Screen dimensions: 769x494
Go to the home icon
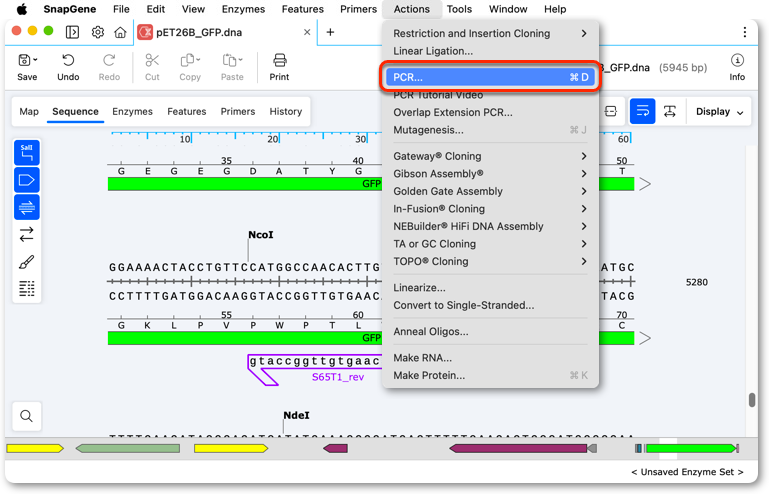[x=120, y=32]
